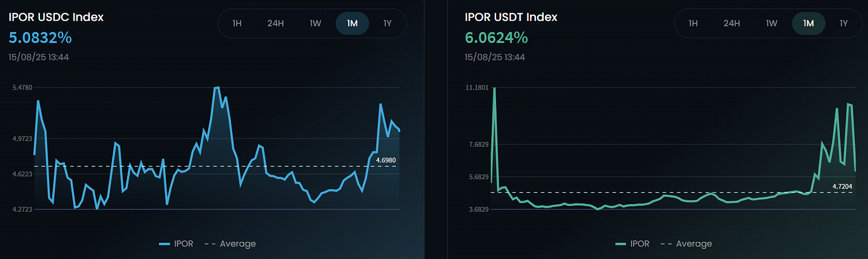Image resolution: width=868 pixels, height=259 pixels.
Task: Click the 5.6829 y-axis label
Action: coord(478,177)
